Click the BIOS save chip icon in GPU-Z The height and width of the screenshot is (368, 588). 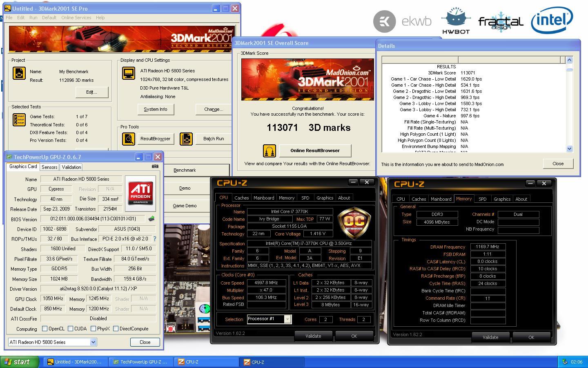coord(151,219)
